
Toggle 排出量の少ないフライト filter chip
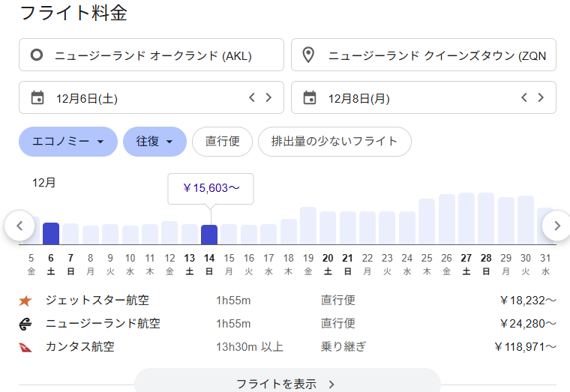pyautogui.click(x=334, y=142)
